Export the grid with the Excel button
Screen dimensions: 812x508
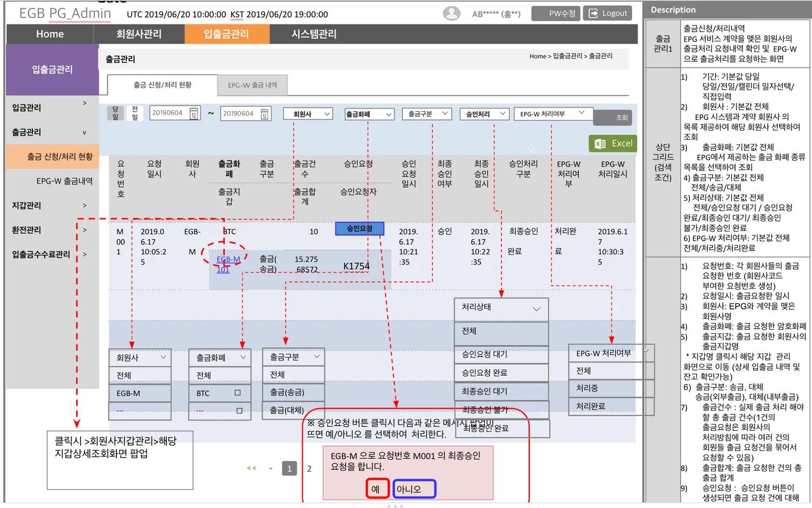613,144
